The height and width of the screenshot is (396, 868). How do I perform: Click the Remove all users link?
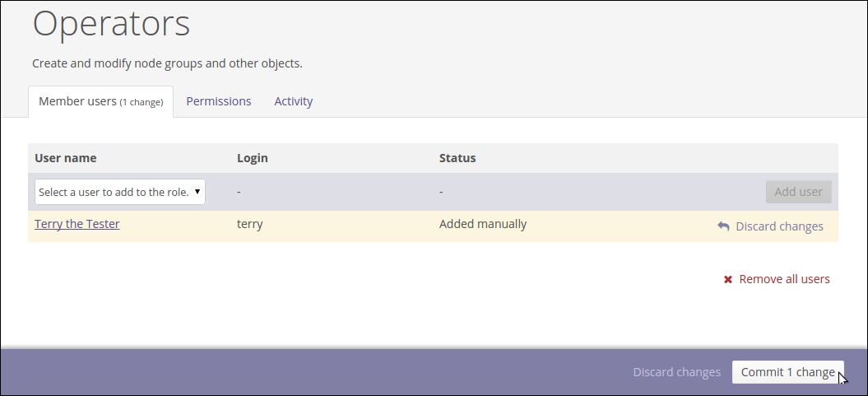[x=784, y=279]
